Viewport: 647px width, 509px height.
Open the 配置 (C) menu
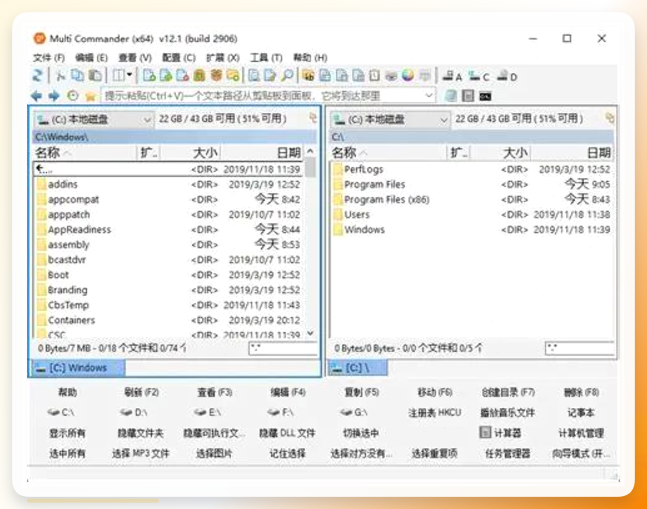click(179, 58)
